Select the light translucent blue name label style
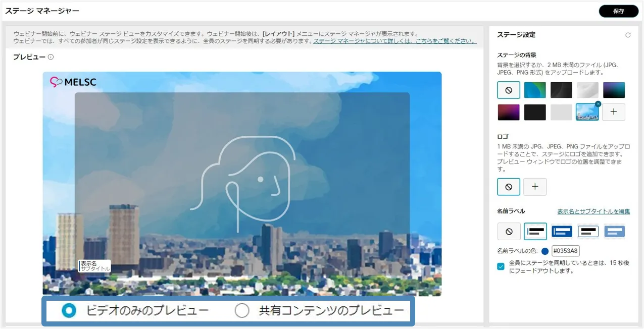 coord(614,232)
